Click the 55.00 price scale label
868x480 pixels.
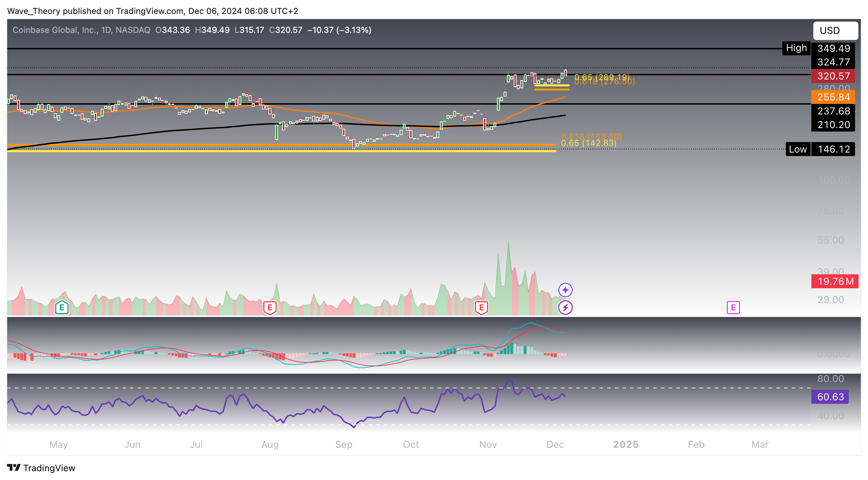click(x=831, y=240)
